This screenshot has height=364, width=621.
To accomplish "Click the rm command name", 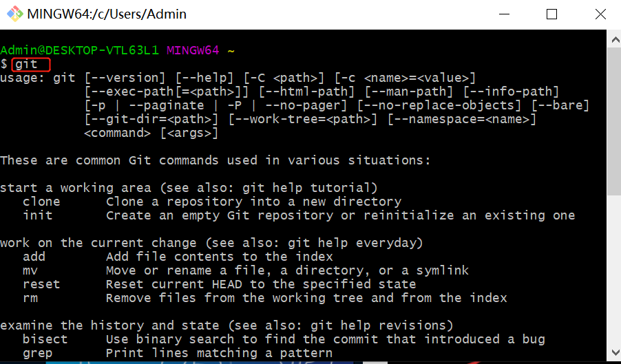I will [x=30, y=298].
